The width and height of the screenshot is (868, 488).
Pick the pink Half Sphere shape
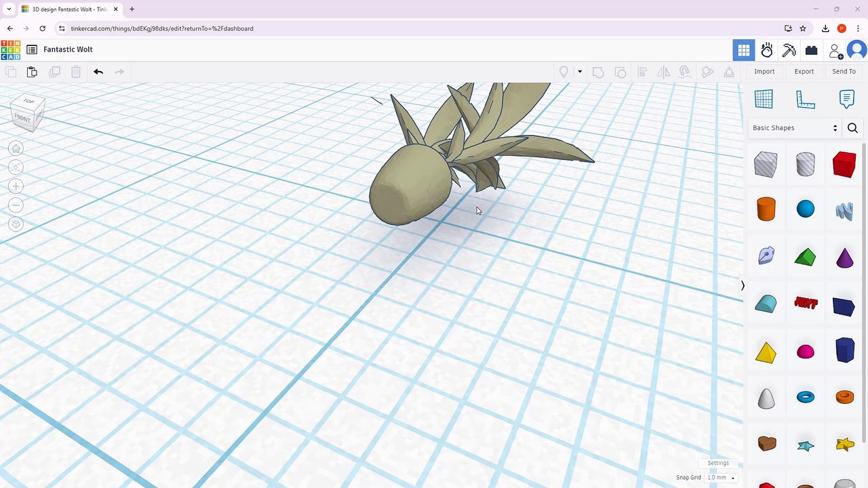(805, 352)
